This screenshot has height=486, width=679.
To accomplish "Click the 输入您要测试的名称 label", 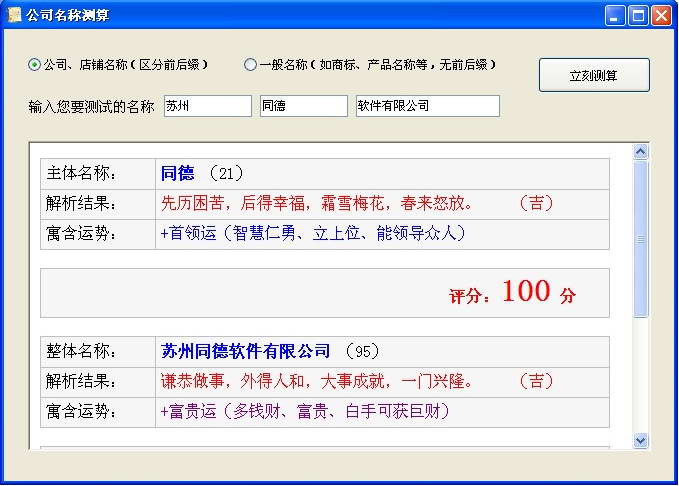I will [x=91, y=107].
